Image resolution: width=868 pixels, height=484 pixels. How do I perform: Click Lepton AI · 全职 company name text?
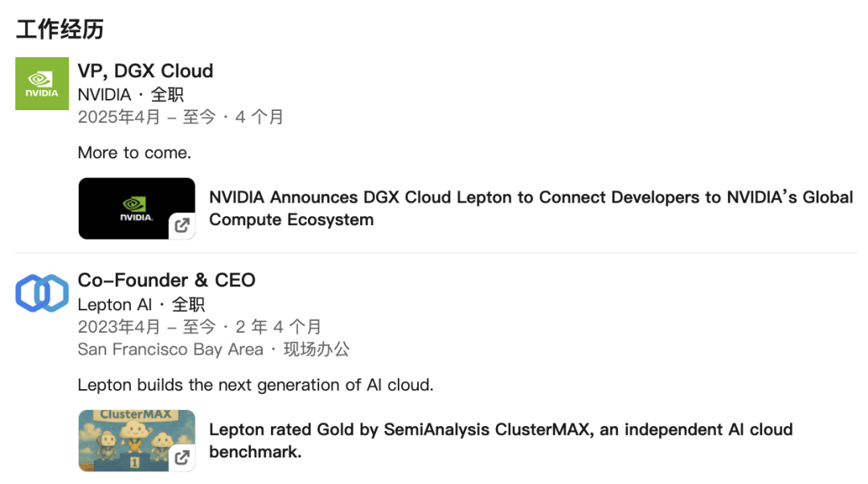click(x=141, y=305)
